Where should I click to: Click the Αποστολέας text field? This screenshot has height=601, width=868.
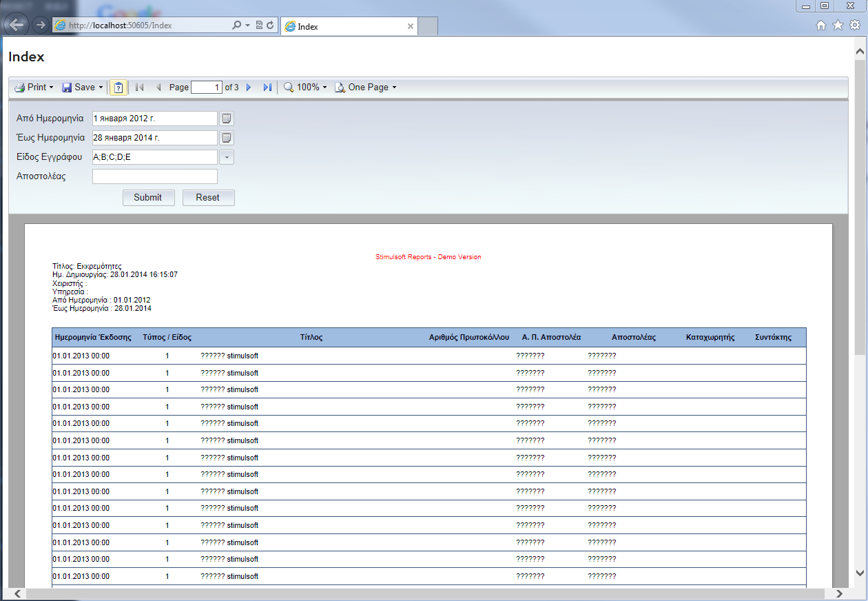(x=155, y=176)
